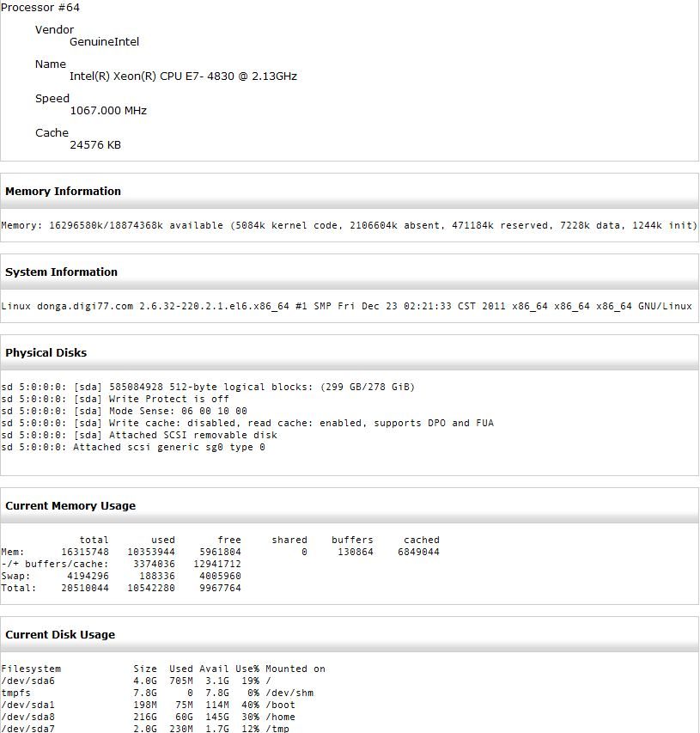Click the Mounted on column header
The image size is (700, 733).
tap(295, 669)
